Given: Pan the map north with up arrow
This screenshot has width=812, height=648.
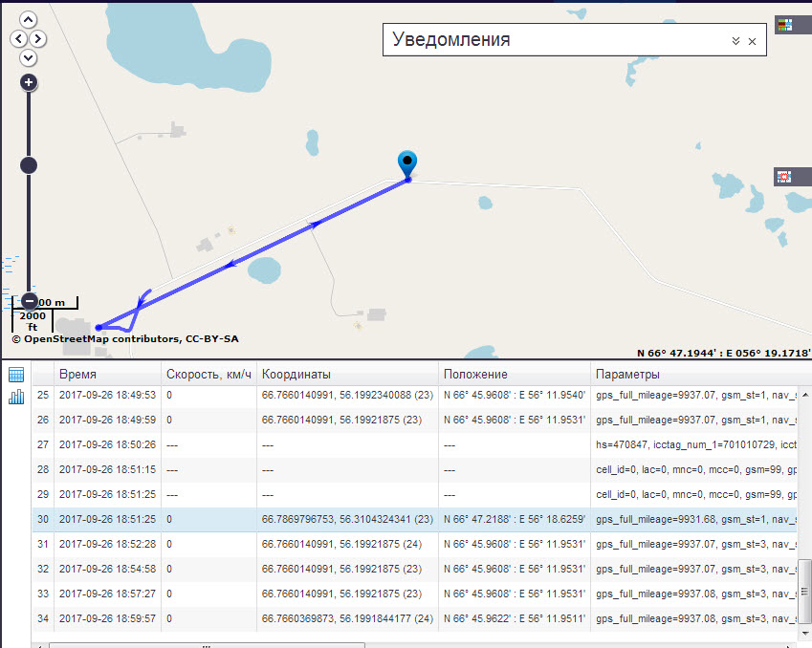Looking at the screenshot, I should [x=29, y=19].
